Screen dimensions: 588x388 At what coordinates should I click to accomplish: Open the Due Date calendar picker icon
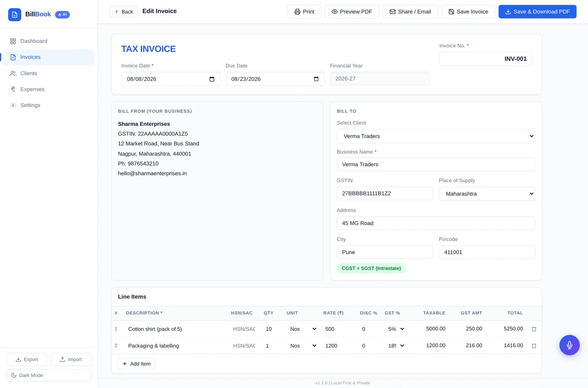coord(316,79)
